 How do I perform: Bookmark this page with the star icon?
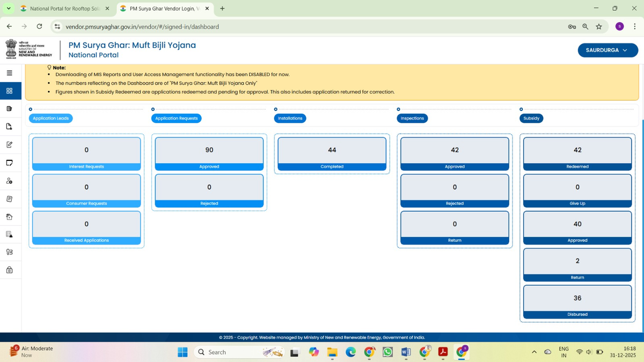pyautogui.click(x=599, y=26)
